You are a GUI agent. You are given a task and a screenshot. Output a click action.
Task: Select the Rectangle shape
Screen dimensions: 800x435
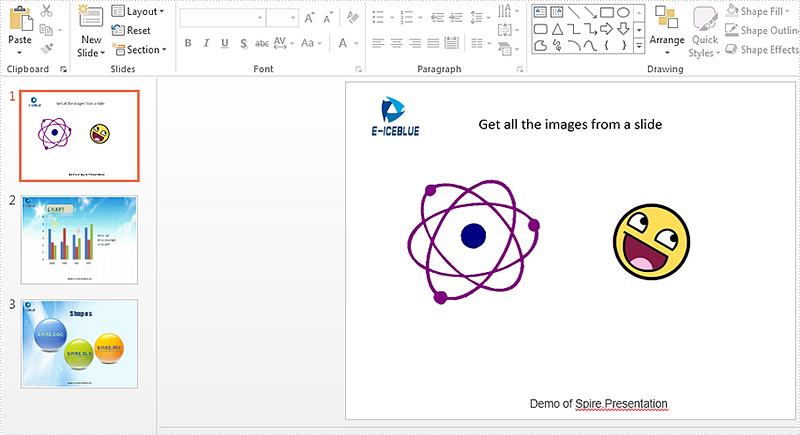point(607,12)
